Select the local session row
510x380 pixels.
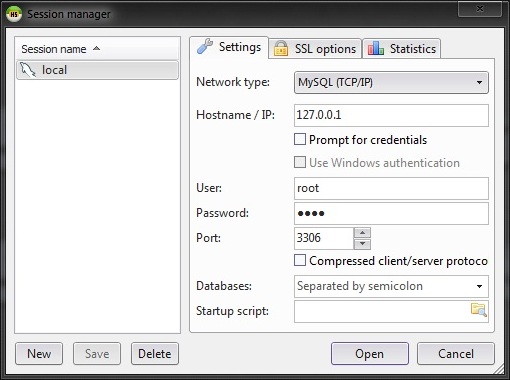click(97, 70)
